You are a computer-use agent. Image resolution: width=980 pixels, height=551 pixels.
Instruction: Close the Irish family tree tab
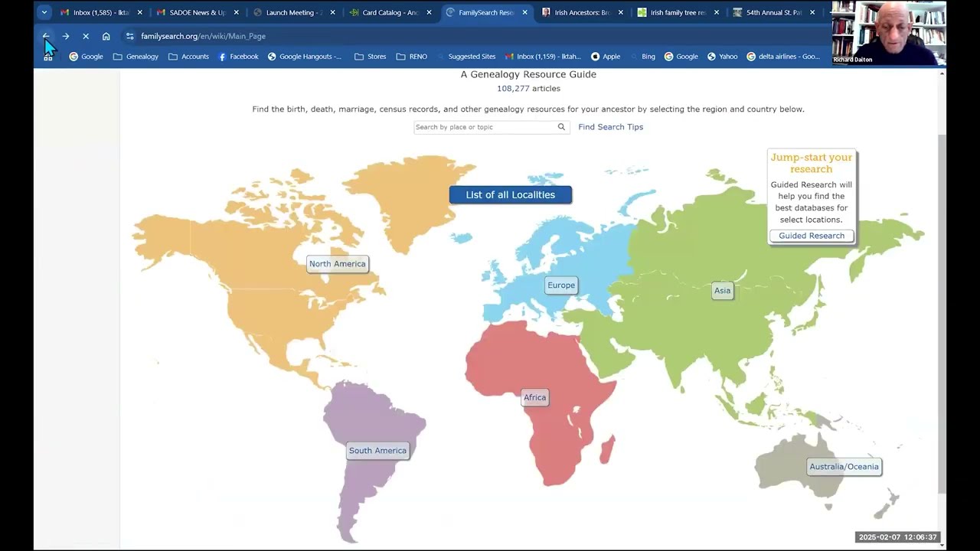[717, 12]
